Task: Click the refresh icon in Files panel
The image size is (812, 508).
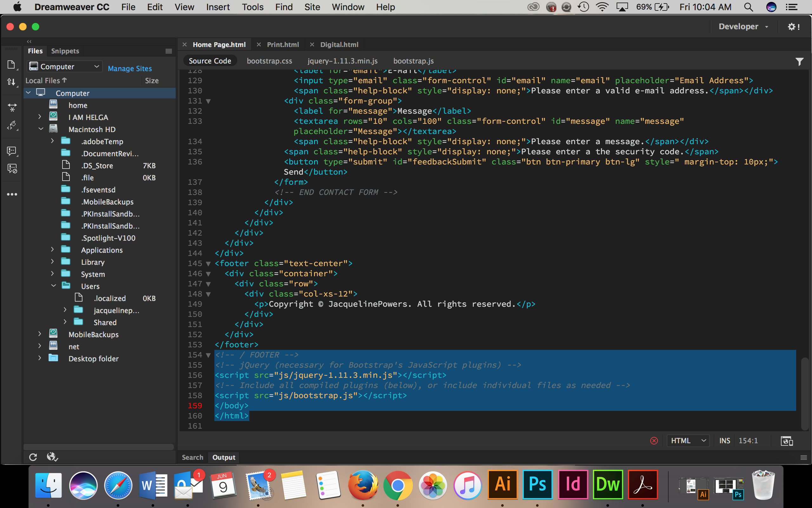Action: click(x=33, y=457)
